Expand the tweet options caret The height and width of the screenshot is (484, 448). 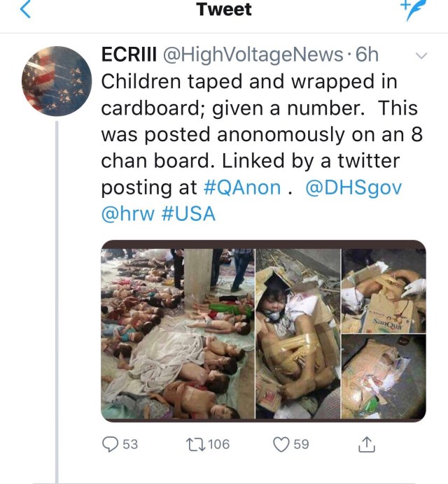(x=421, y=56)
